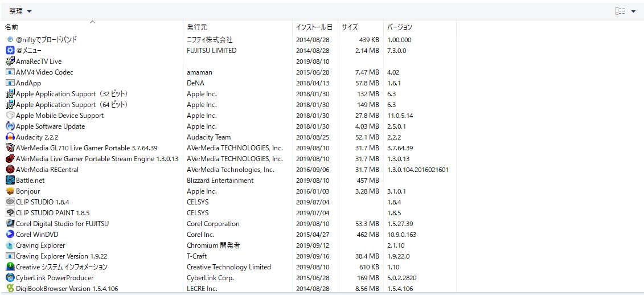The height and width of the screenshot is (295, 644).
Task: Select Apple Mobile Device Support shield icon
Action: point(10,116)
